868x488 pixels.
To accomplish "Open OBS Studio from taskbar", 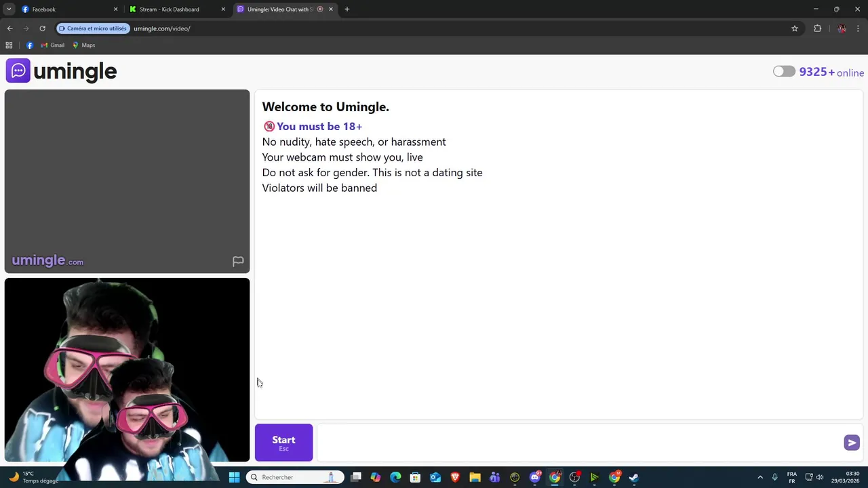I will tap(574, 477).
